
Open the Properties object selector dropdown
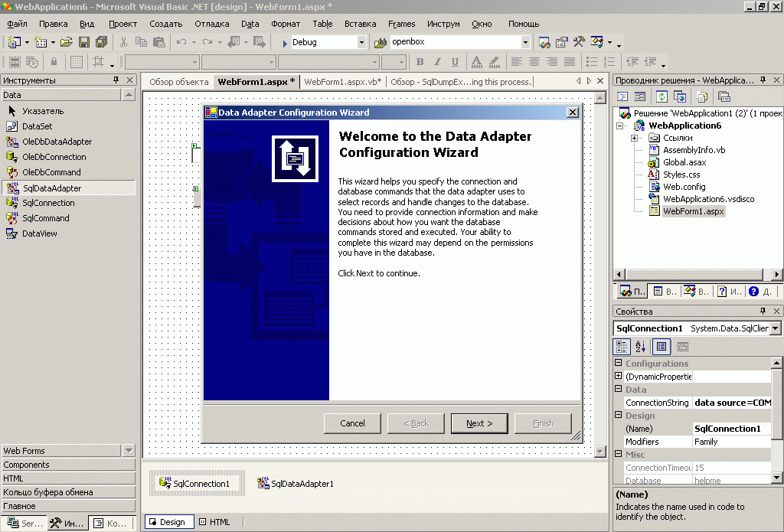coord(776,328)
